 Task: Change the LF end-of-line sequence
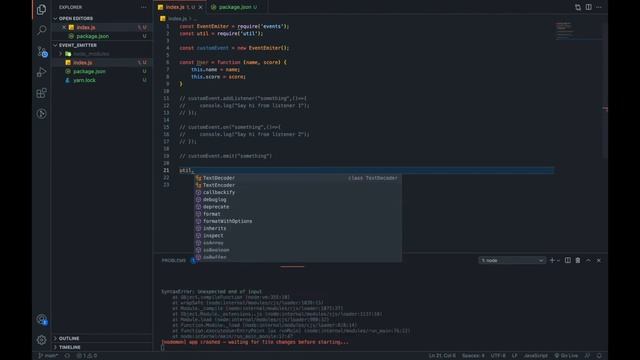point(515,356)
